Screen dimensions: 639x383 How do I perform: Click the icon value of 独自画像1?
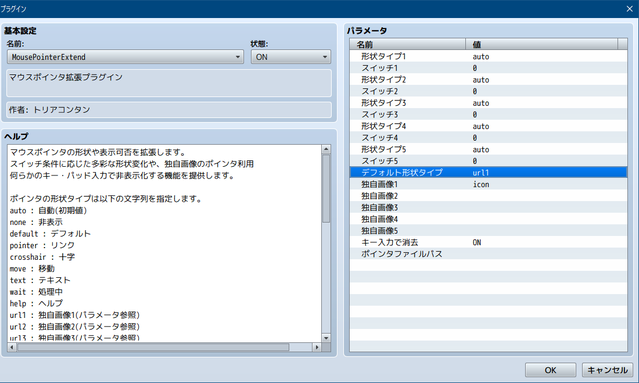(481, 184)
